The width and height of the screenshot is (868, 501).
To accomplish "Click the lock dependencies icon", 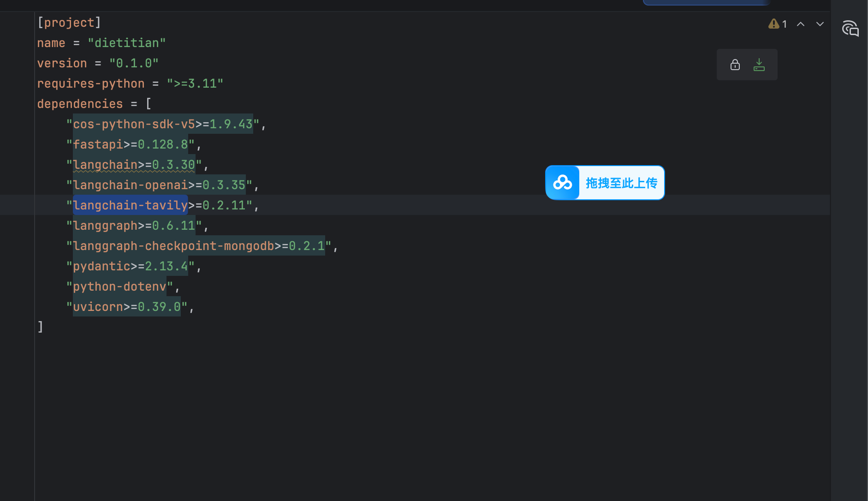I will 735,65.
